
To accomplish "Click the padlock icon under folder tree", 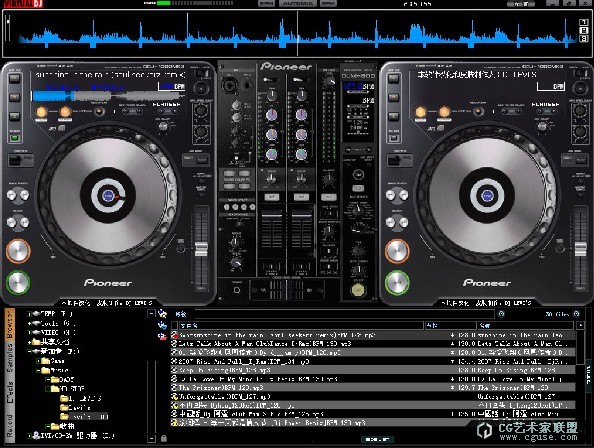I will [164, 439].
